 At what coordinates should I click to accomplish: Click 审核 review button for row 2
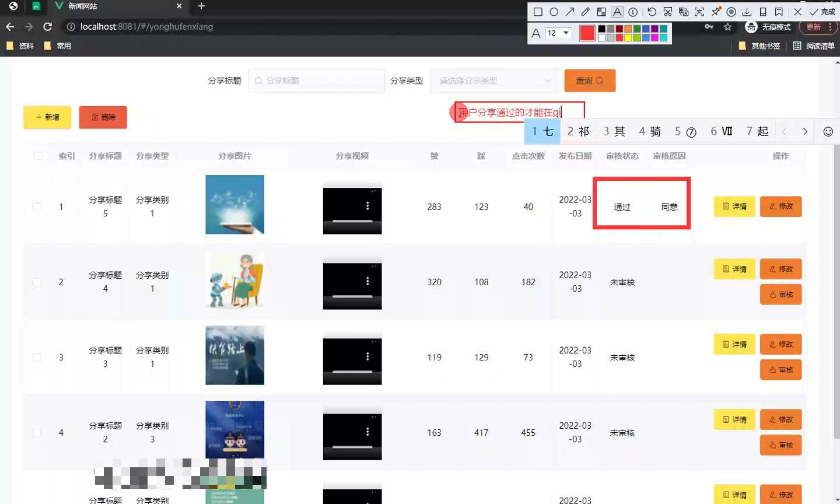click(780, 294)
